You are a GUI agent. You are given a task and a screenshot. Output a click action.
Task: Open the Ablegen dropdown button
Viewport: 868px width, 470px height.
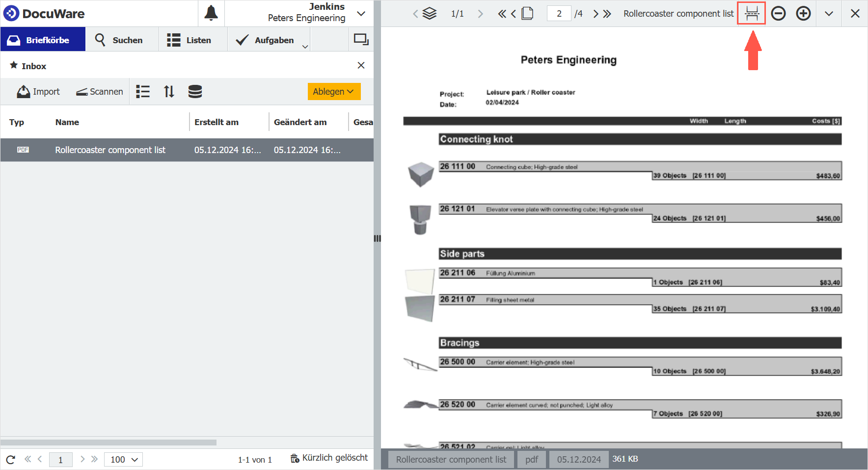tap(334, 91)
